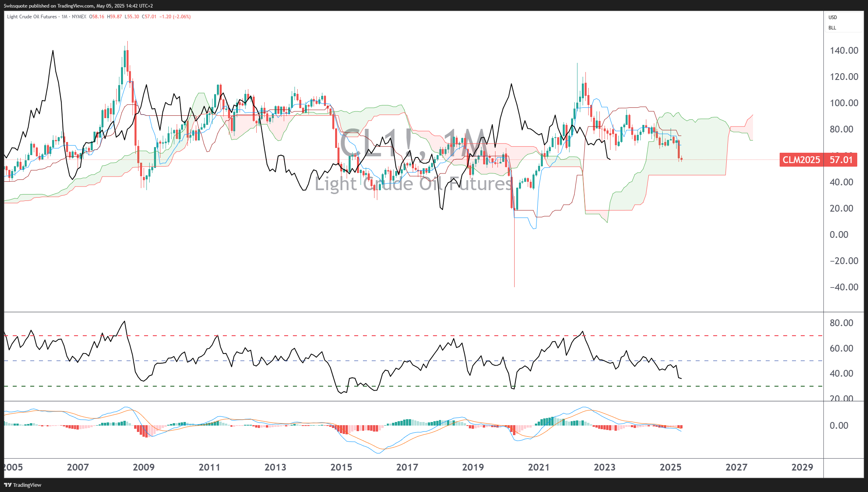Click the red 'CLM2025' contract tag
This screenshot has height=492, width=868.
tap(801, 160)
